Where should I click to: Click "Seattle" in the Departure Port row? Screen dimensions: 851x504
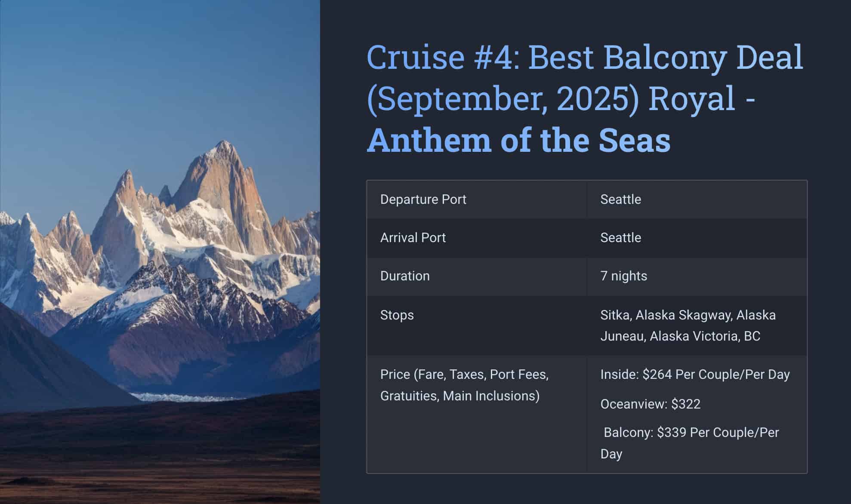tap(620, 200)
